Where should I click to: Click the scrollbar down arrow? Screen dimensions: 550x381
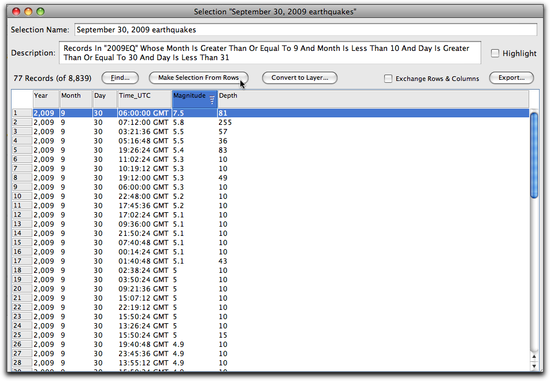[534, 366]
